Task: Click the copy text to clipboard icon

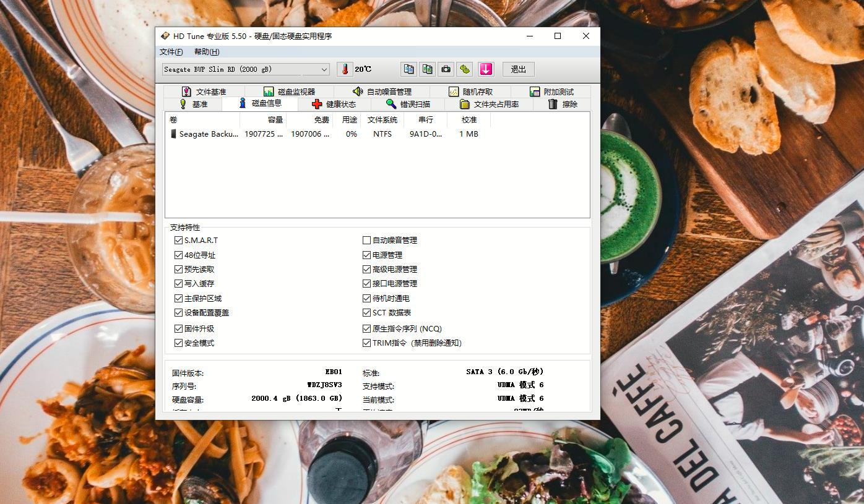Action: 408,69
